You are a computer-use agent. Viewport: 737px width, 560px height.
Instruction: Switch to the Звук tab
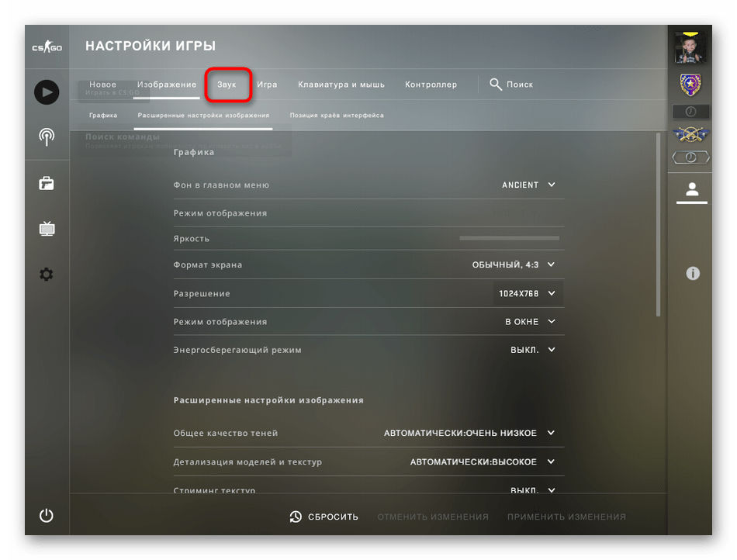pyautogui.click(x=227, y=85)
